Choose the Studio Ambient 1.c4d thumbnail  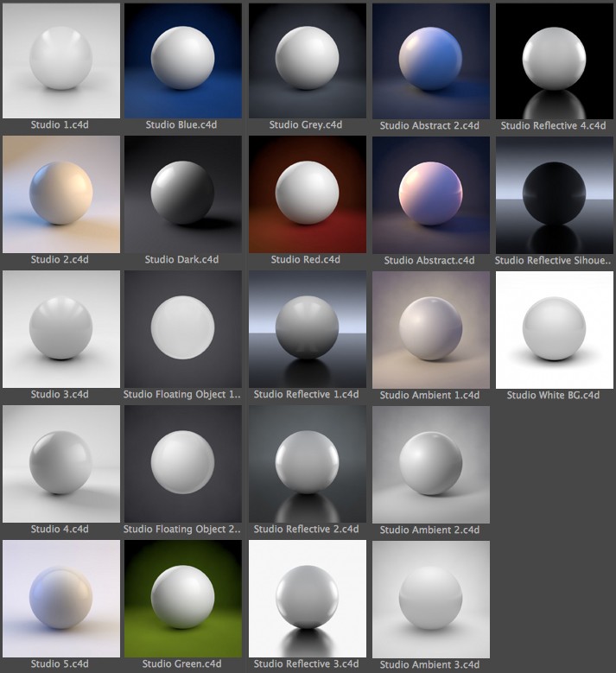coord(431,330)
